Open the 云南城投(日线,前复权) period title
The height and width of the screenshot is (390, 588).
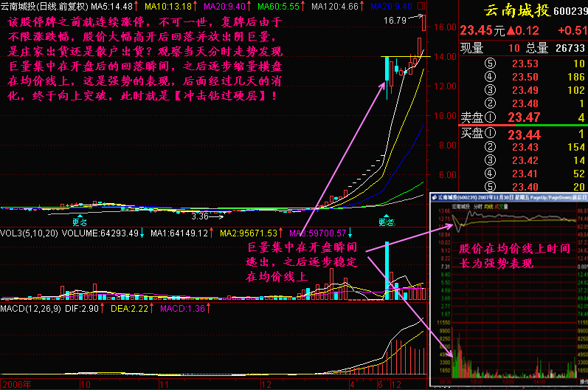click(43, 7)
